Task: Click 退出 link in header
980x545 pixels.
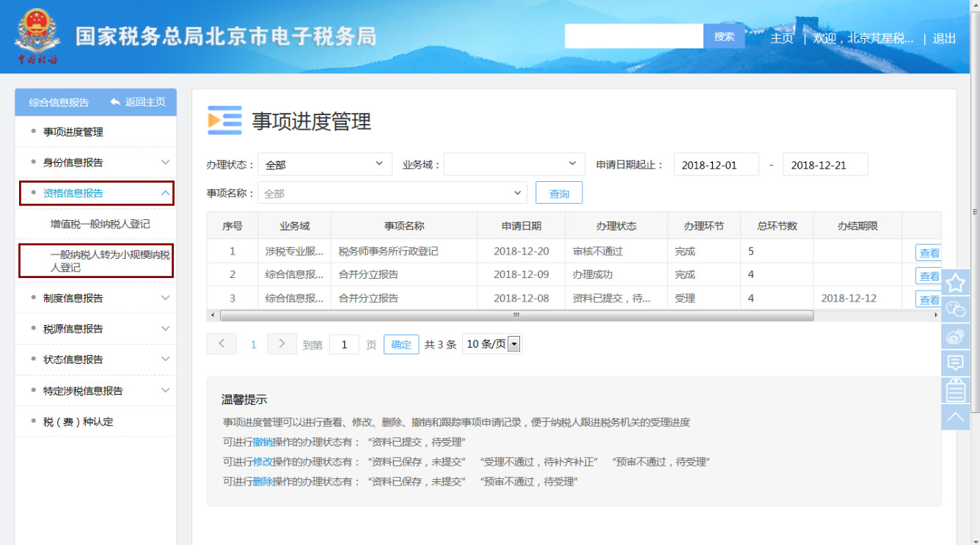Action: pyautogui.click(x=944, y=38)
